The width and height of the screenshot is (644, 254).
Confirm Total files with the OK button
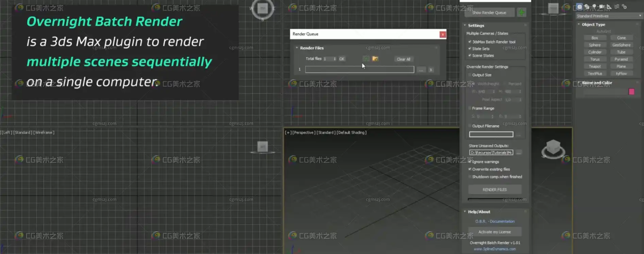tap(342, 59)
